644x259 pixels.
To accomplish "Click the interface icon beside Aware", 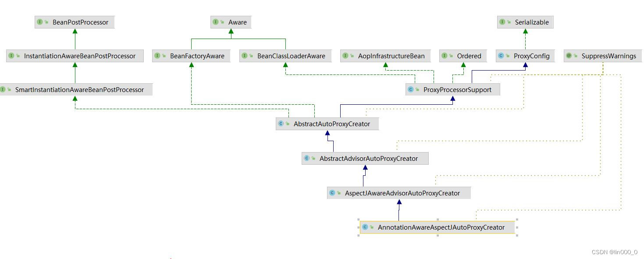I will (215, 22).
